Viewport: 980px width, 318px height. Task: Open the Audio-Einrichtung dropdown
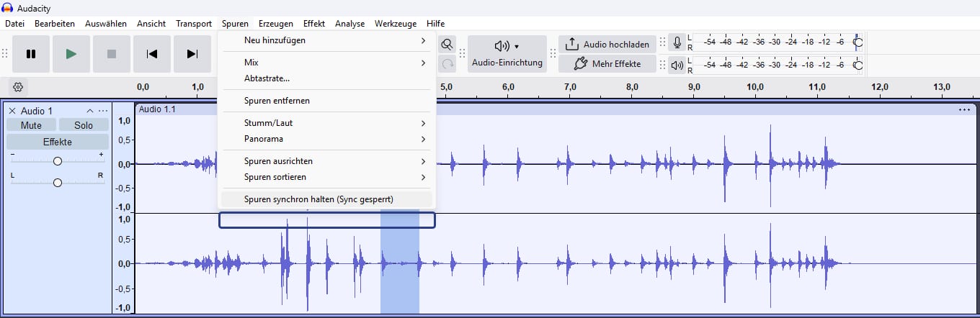coord(507,54)
